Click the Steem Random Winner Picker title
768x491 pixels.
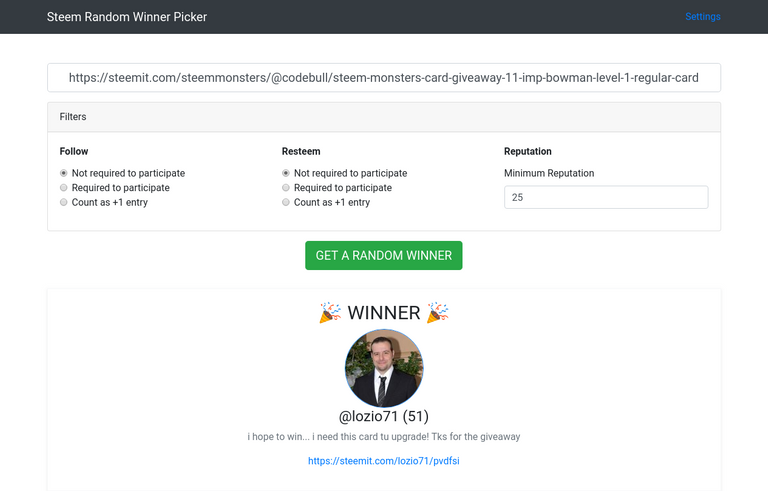click(x=127, y=17)
